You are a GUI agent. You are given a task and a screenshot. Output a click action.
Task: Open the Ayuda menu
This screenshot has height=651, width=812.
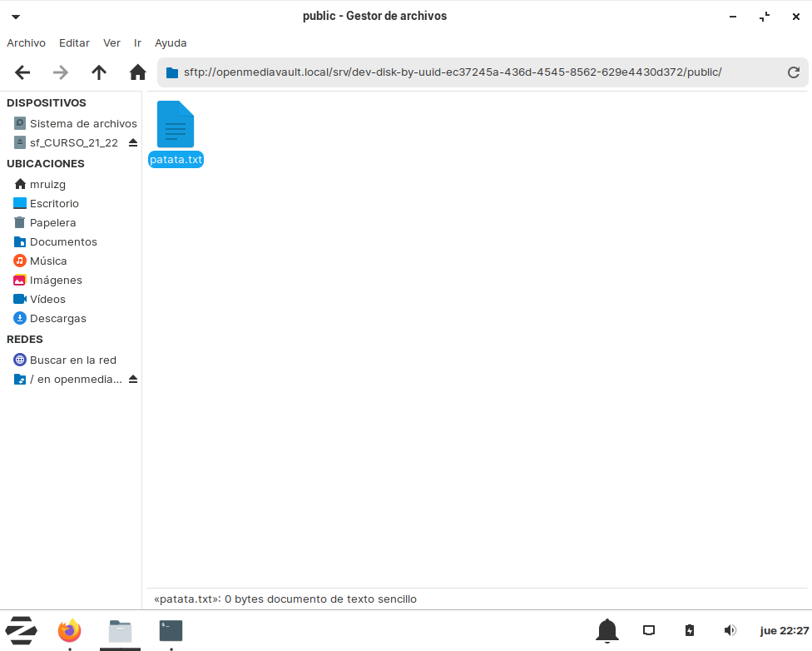(x=171, y=42)
